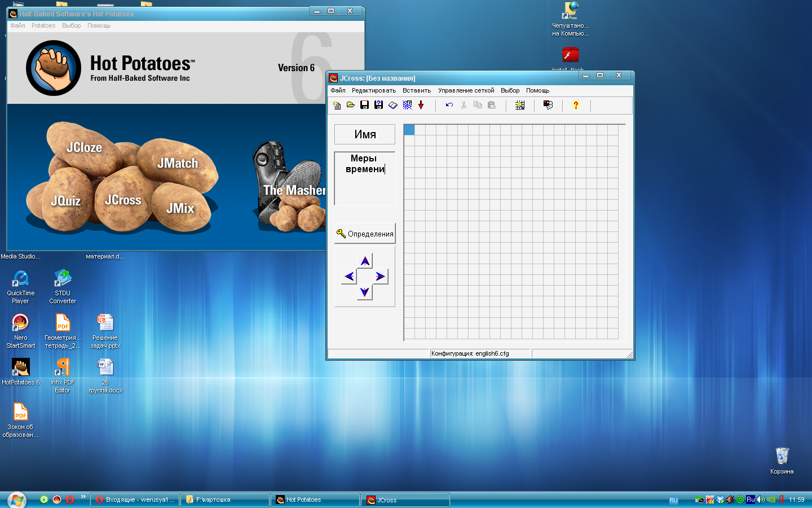
Task: Select Решение задач.pptx desktop file
Action: (105, 331)
